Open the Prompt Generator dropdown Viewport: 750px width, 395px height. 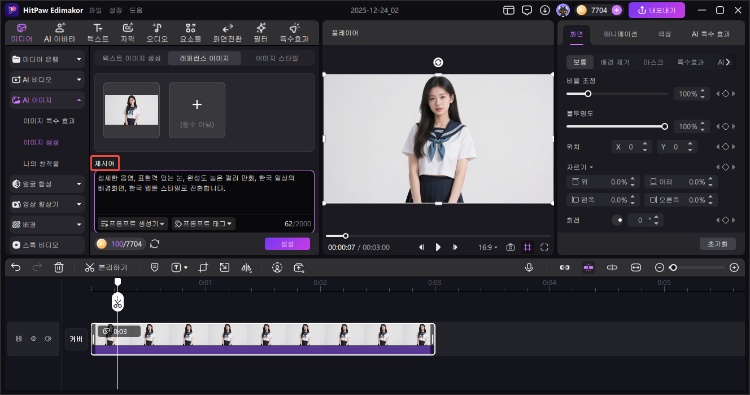tap(132, 224)
